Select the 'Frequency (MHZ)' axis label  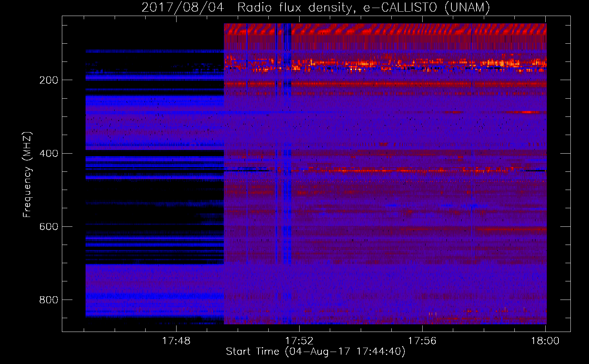27,175
